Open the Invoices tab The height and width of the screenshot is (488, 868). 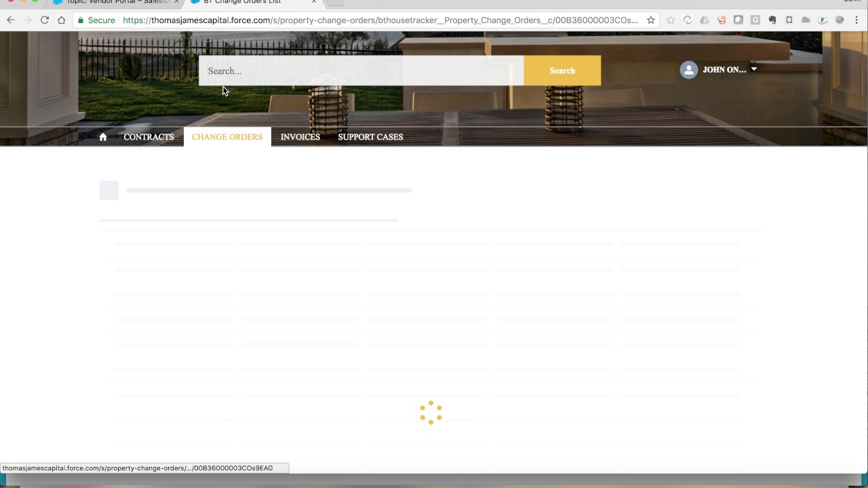300,137
